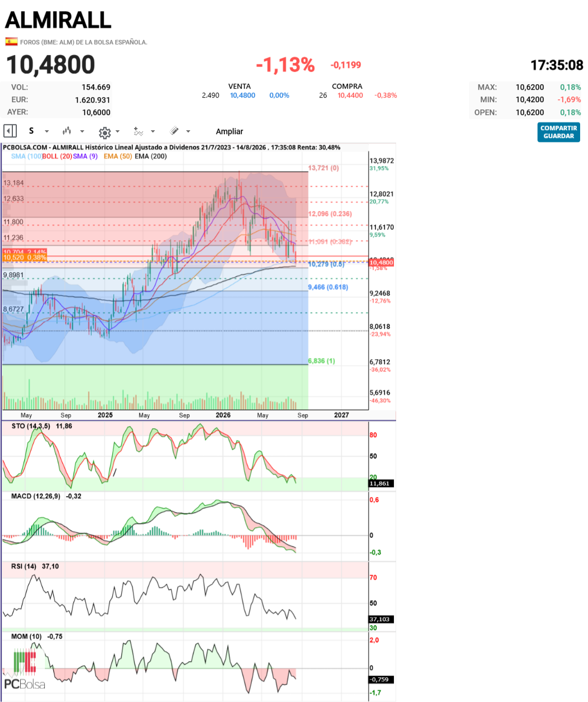This screenshot has width=588, height=702.
Task: Expand the drawing tools dropdown arrow
Action: click(188, 131)
